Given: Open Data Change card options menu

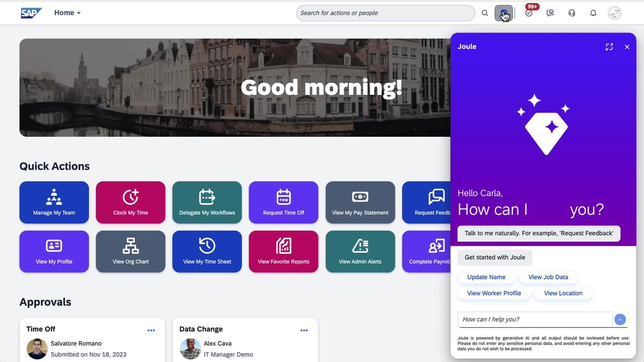Looking at the screenshot, I should 304,330.
